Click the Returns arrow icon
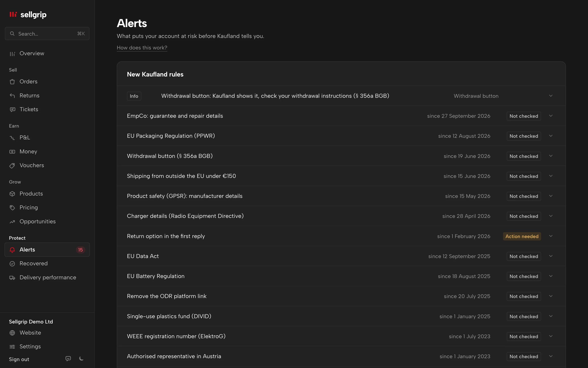The image size is (588, 368). pyautogui.click(x=12, y=96)
